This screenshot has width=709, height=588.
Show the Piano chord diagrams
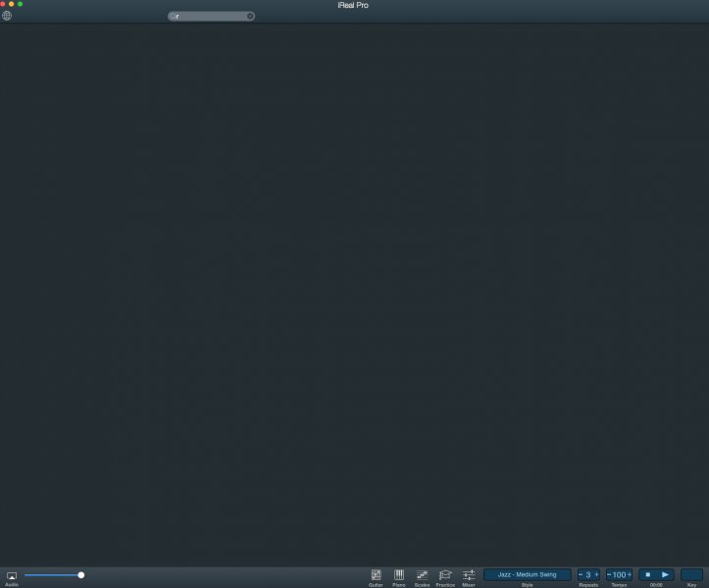[399, 575]
